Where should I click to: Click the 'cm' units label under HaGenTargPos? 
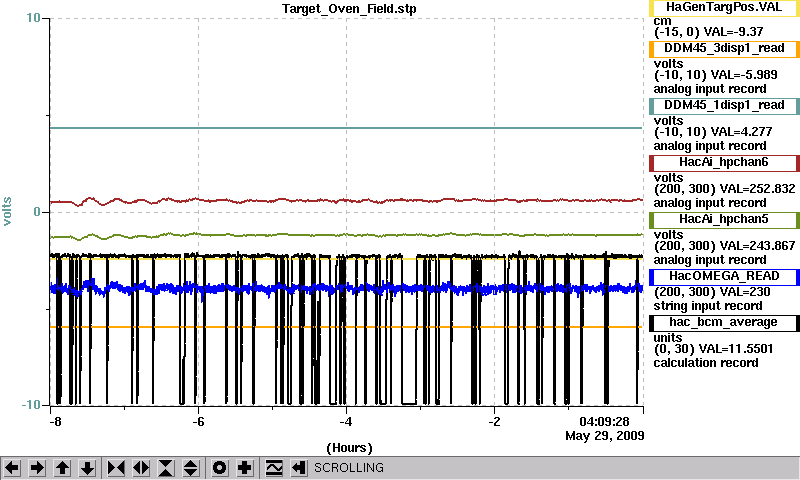click(x=662, y=21)
